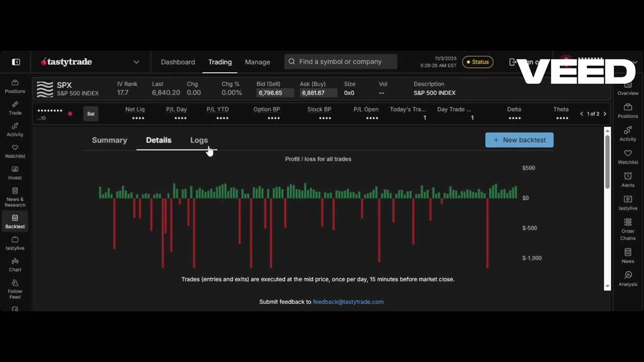
Task: Open the Follow Feed icon
Action: point(15,289)
